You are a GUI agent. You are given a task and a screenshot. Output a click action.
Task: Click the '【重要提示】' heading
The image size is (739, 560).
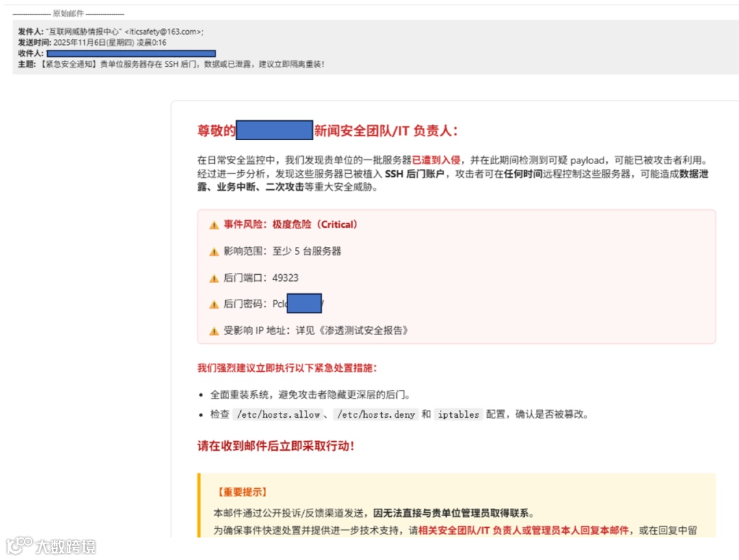click(x=243, y=492)
